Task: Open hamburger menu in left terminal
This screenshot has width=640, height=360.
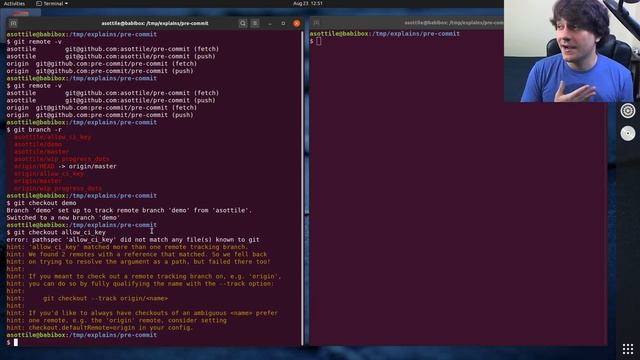Action: [x=255, y=23]
